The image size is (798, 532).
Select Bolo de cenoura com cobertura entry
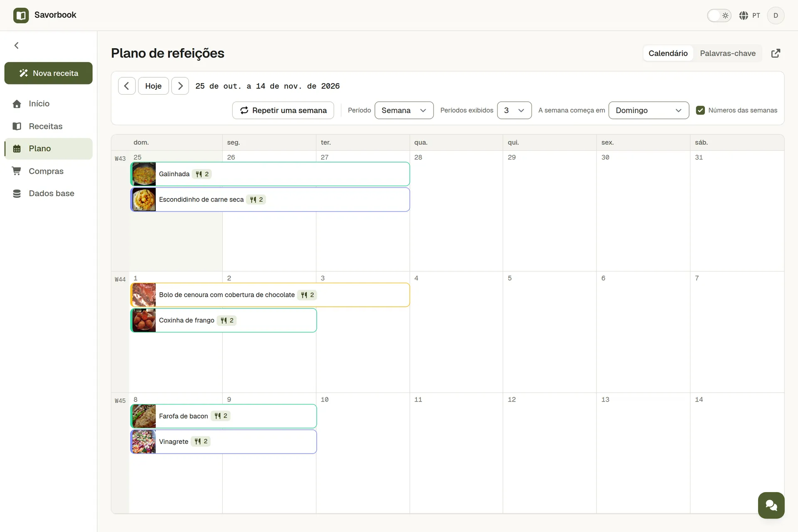270,295
